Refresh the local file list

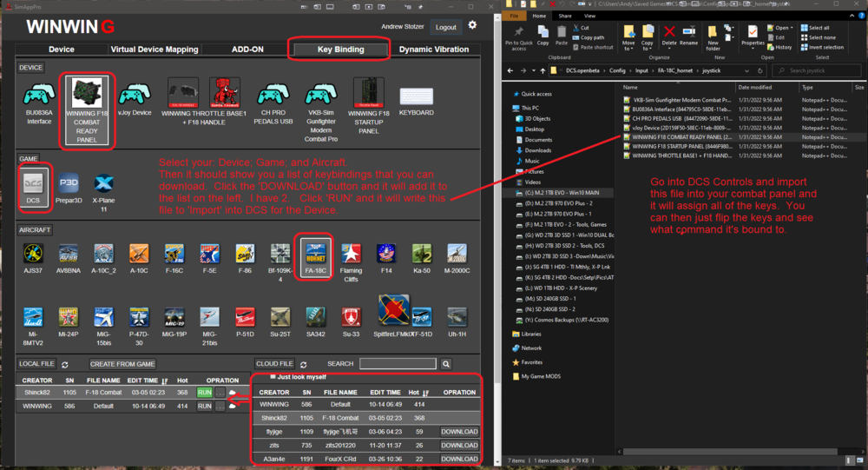pyautogui.click(x=65, y=365)
